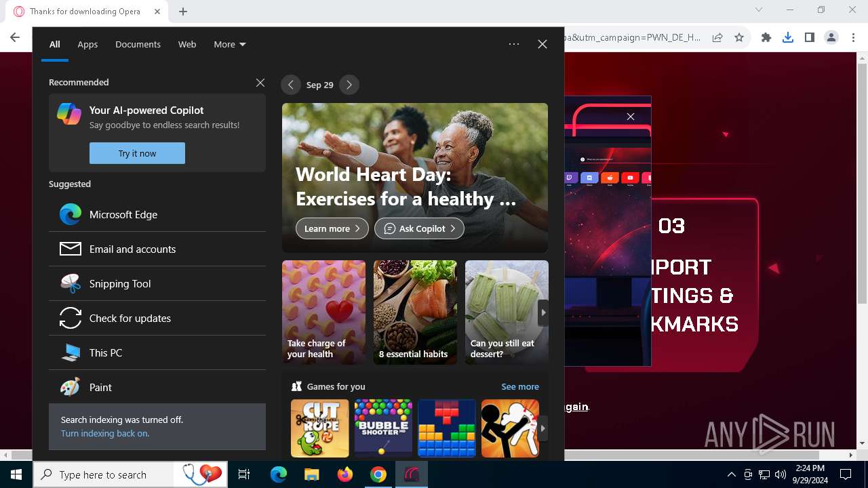Open the Chrome profile avatar
Viewport: 868px width, 488px height.
pos(831,37)
